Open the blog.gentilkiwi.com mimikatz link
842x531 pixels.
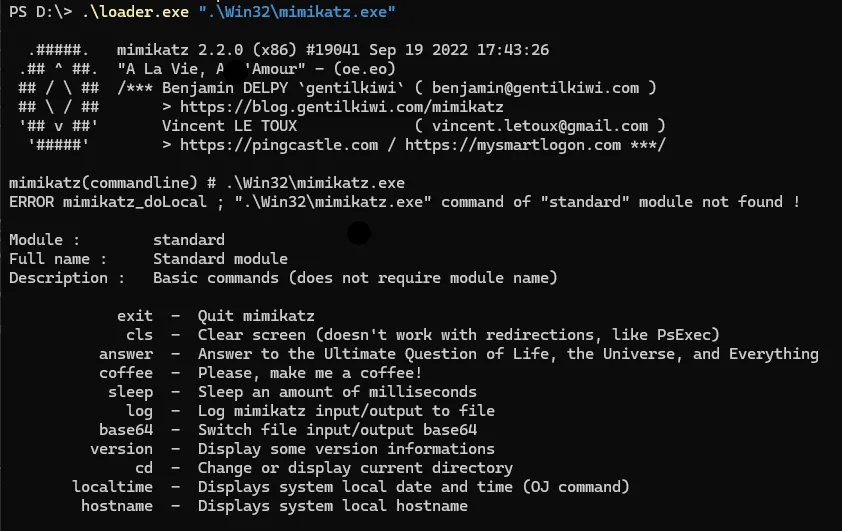pyautogui.click(x=341, y=107)
